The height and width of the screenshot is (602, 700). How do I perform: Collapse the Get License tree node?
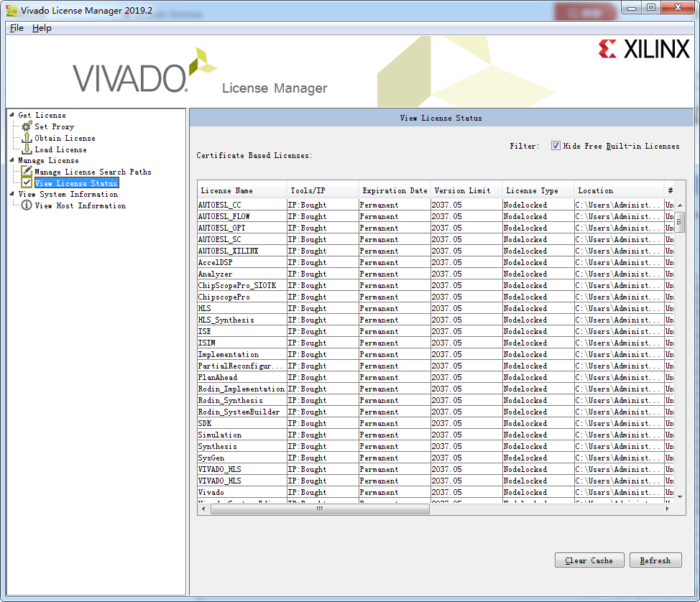11,115
